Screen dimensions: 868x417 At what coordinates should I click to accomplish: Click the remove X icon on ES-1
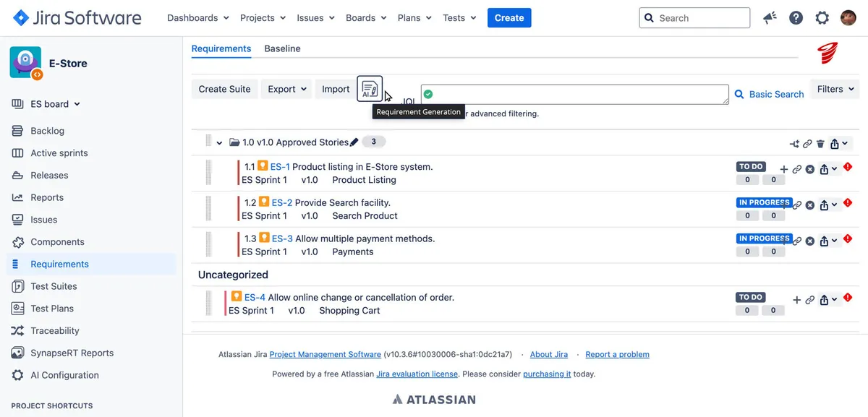(810, 169)
